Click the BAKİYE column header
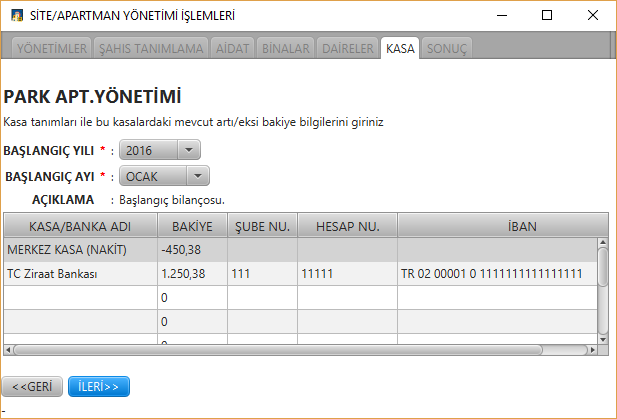617x419 pixels. click(191, 225)
